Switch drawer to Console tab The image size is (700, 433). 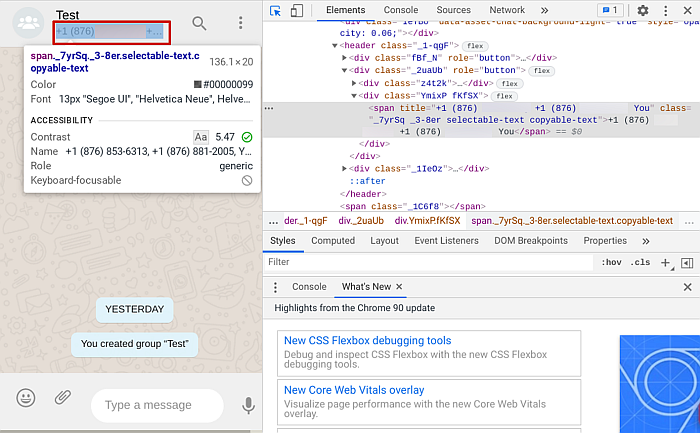click(309, 287)
